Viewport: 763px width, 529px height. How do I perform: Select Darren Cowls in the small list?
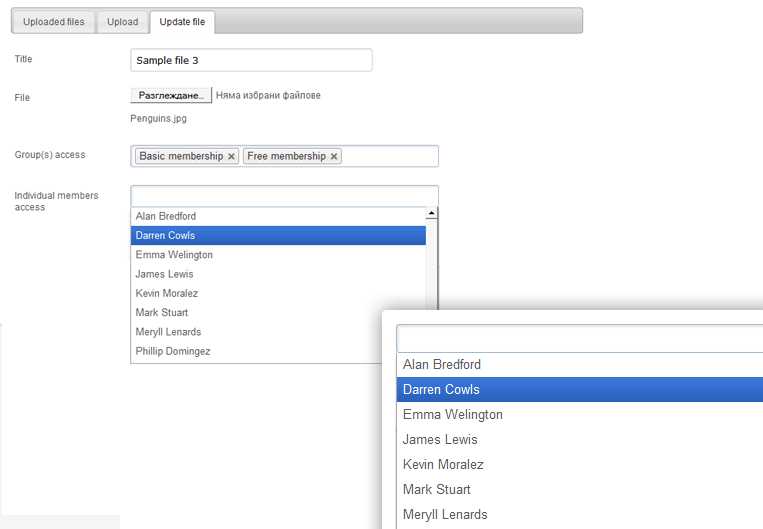(x=278, y=236)
